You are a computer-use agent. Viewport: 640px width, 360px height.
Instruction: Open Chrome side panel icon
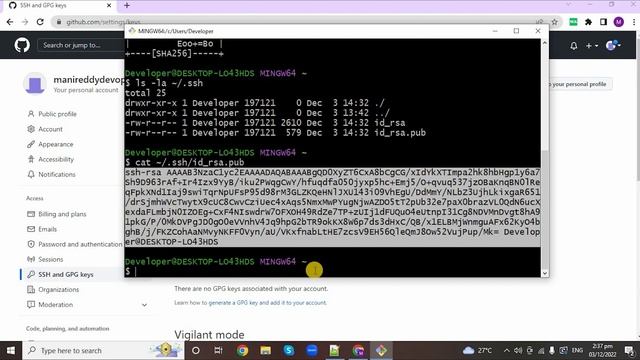click(603, 22)
